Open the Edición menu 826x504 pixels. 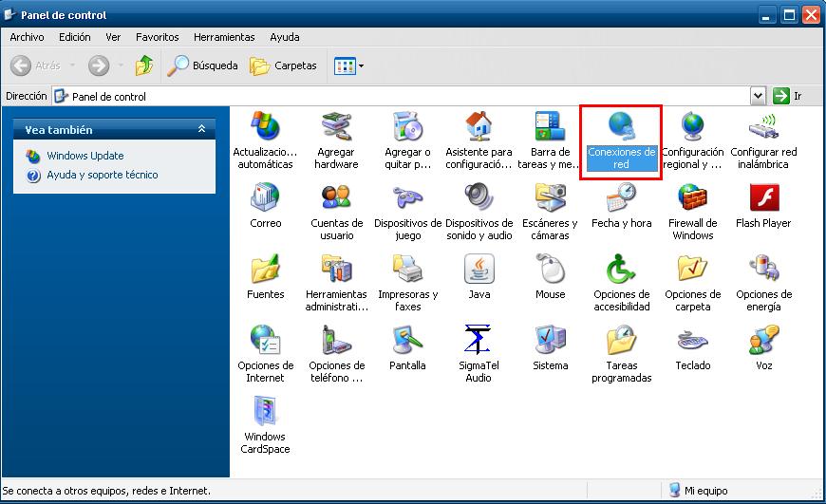pyautogui.click(x=75, y=37)
